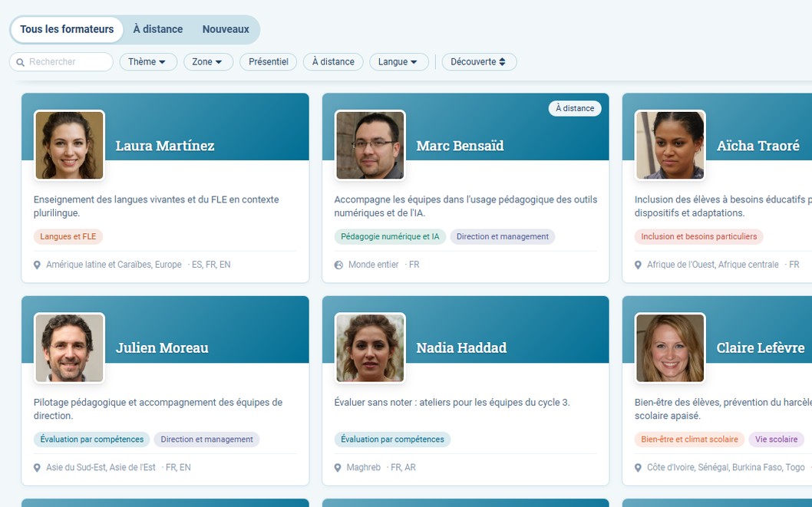
Task: Toggle the Présentiel filter chip
Action: (x=269, y=62)
